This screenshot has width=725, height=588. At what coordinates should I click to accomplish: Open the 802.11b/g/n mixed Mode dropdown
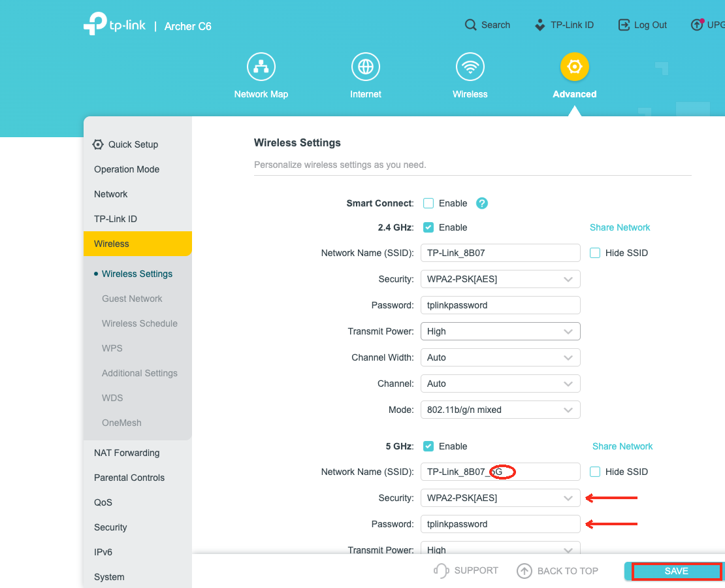pyautogui.click(x=500, y=410)
